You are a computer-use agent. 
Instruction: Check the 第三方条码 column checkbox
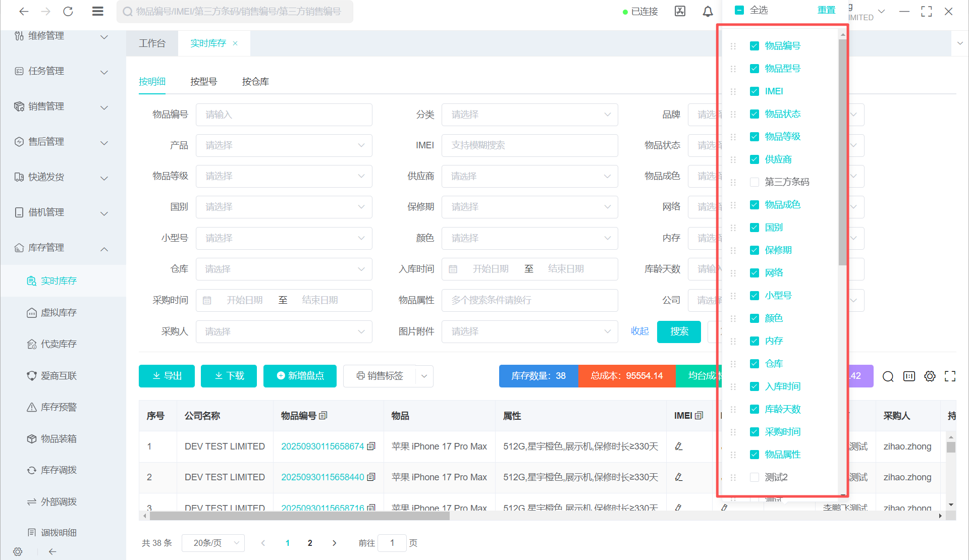755,182
